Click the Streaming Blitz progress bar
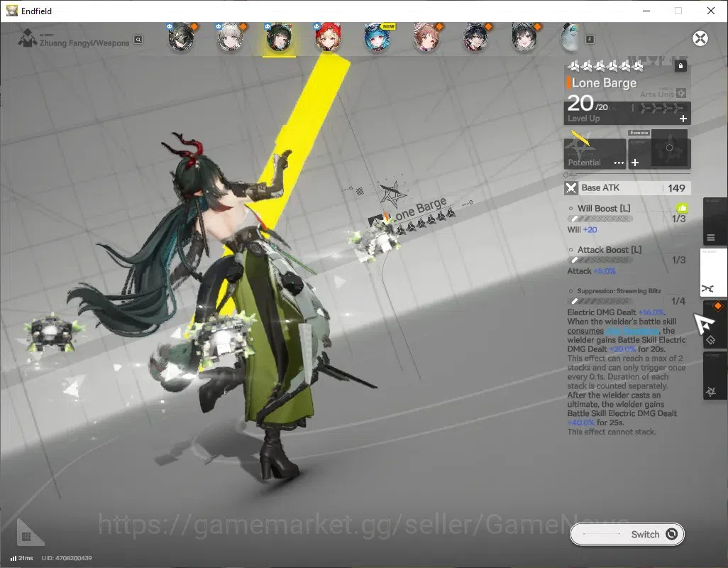Viewport: 728px width, 568px height. click(x=600, y=301)
